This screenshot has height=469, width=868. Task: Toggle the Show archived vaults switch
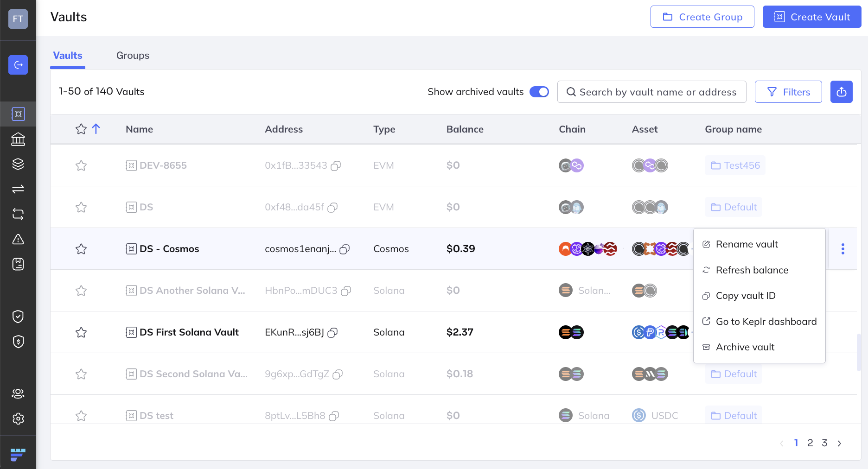[539, 92]
